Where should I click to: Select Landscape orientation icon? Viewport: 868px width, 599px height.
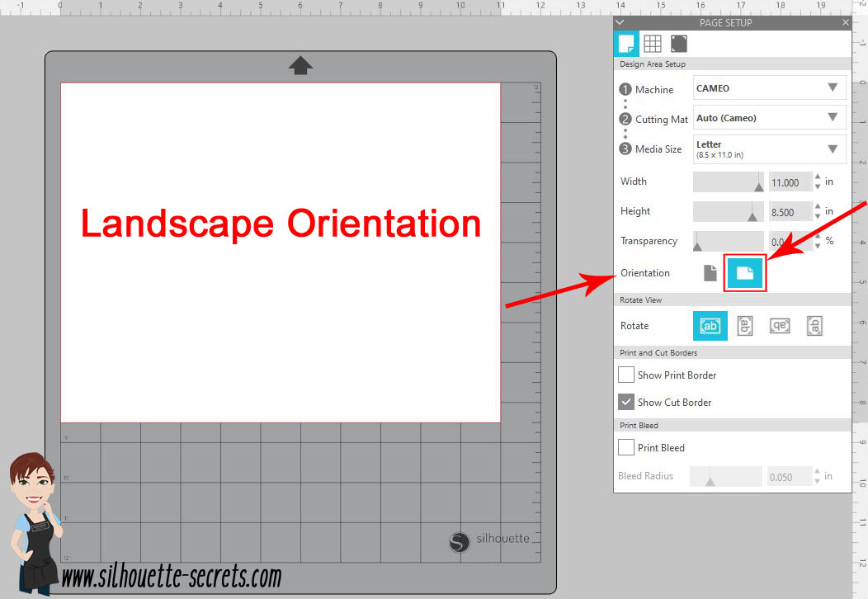[x=745, y=273]
